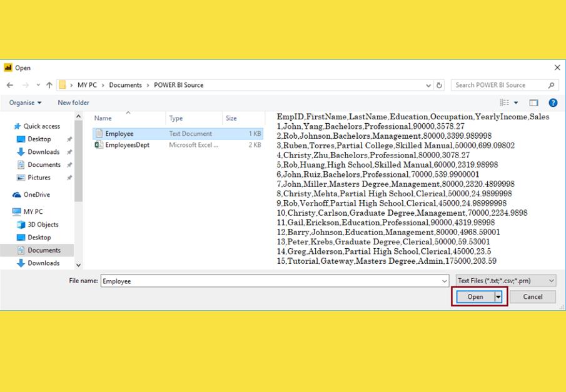Open Pictures in navigation pane
566x392 pixels.
[39, 178]
